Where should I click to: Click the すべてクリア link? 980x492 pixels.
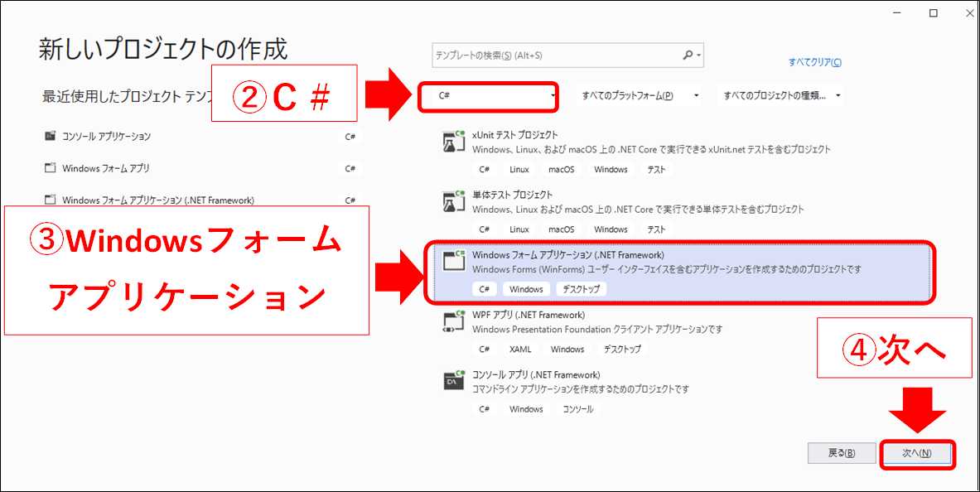[x=816, y=61]
